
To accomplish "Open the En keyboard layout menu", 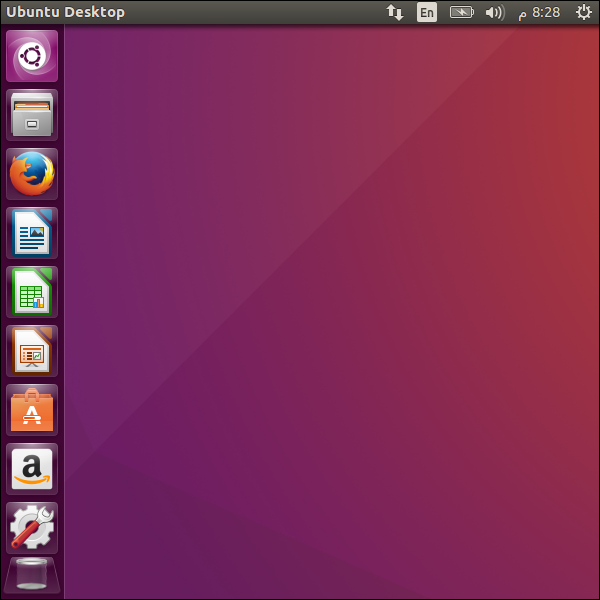I will coord(427,12).
